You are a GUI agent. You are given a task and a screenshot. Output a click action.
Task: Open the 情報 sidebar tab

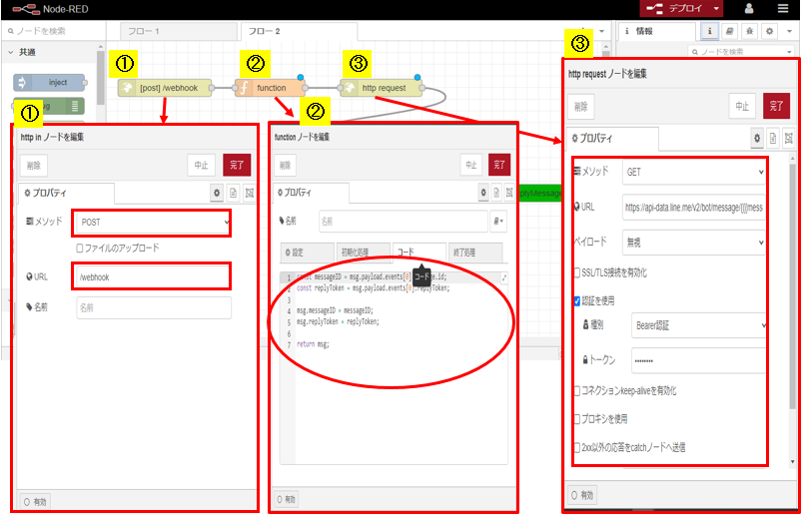point(656,32)
